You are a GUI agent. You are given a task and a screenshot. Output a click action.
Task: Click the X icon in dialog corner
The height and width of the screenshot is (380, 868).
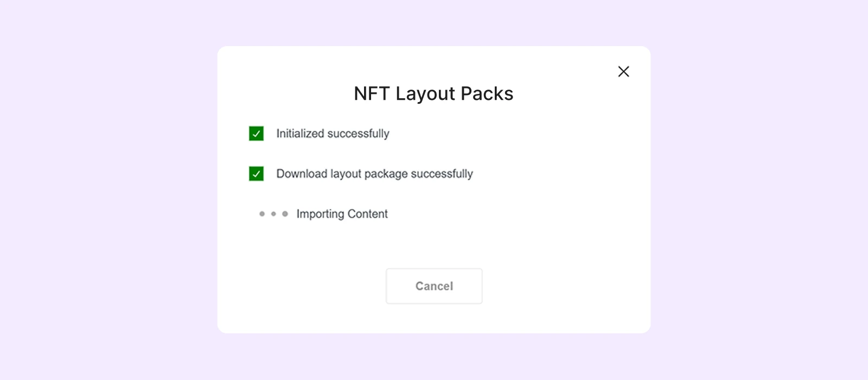[x=623, y=72]
